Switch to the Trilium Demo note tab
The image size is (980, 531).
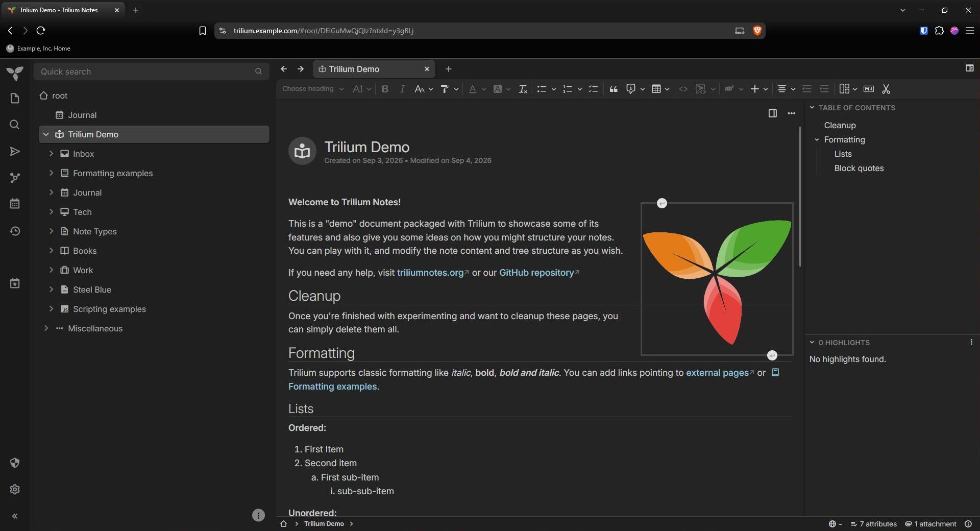tap(374, 69)
